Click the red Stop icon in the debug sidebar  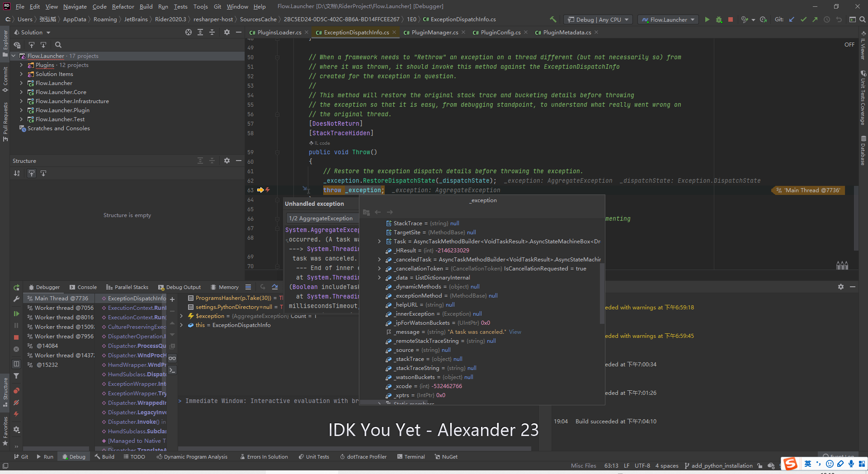pyautogui.click(x=16, y=337)
